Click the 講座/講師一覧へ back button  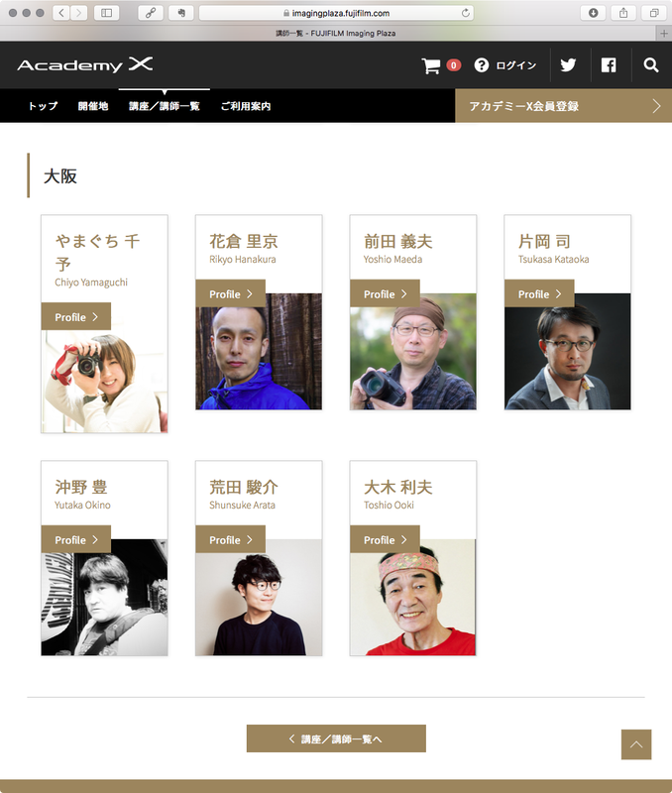(336, 738)
